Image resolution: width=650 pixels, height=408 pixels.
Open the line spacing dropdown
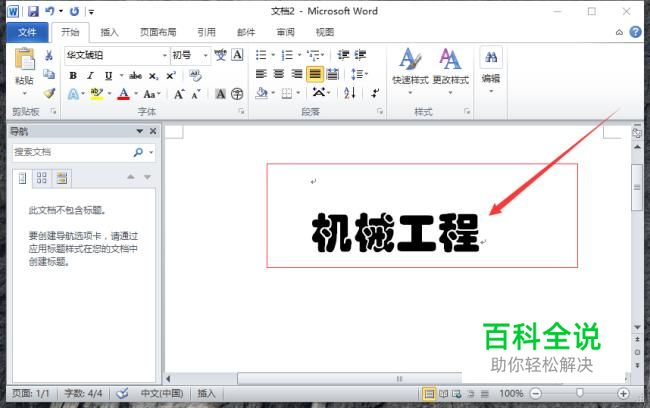[359, 74]
